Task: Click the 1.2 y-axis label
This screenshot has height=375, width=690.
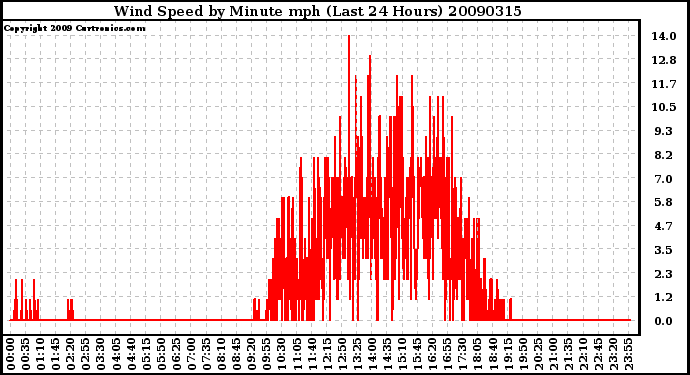Action: pos(664,298)
